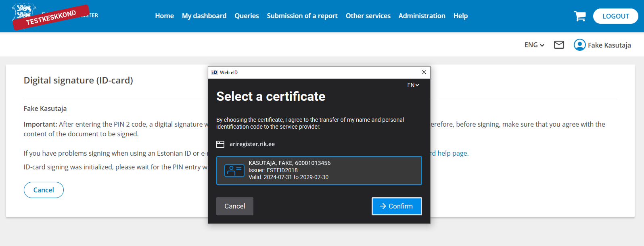Open Submission of a report
This screenshot has height=246, width=644.
(x=302, y=16)
